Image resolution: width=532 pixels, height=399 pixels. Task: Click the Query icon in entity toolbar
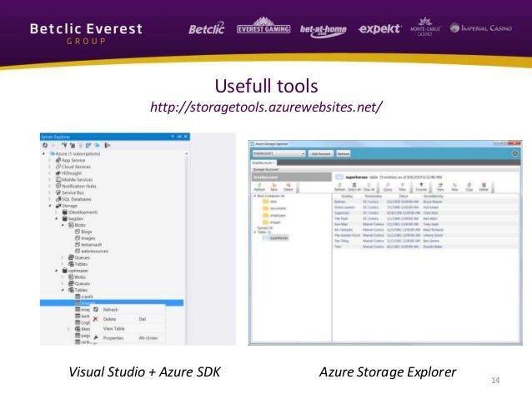click(388, 187)
